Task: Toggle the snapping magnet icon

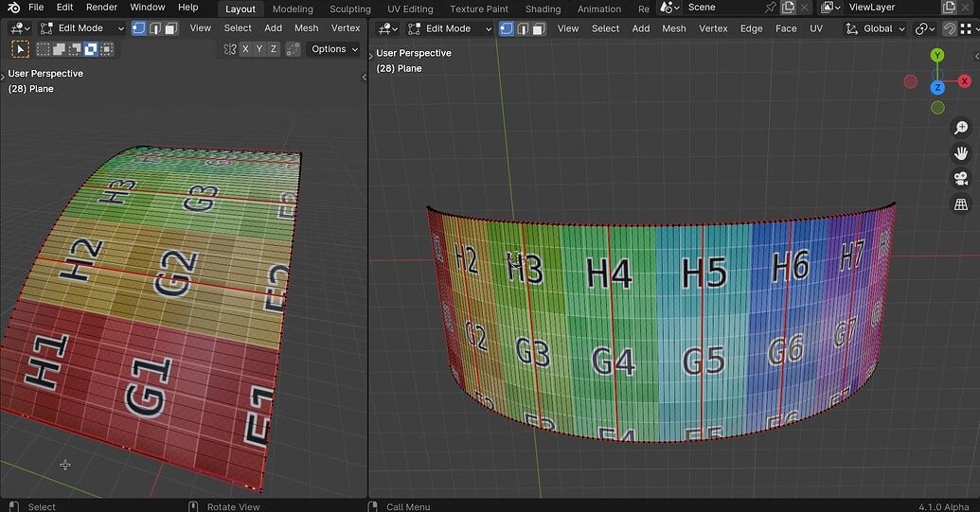Action: (x=950, y=28)
